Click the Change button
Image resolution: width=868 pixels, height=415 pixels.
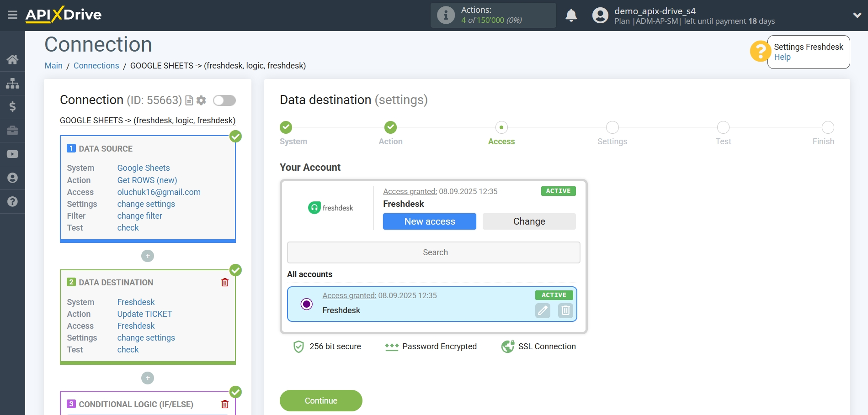point(529,221)
